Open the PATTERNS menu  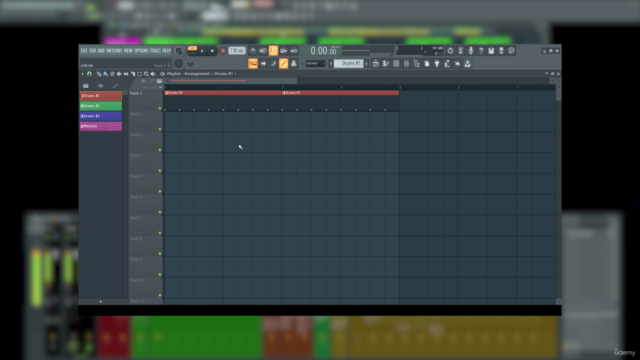[114, 51]
